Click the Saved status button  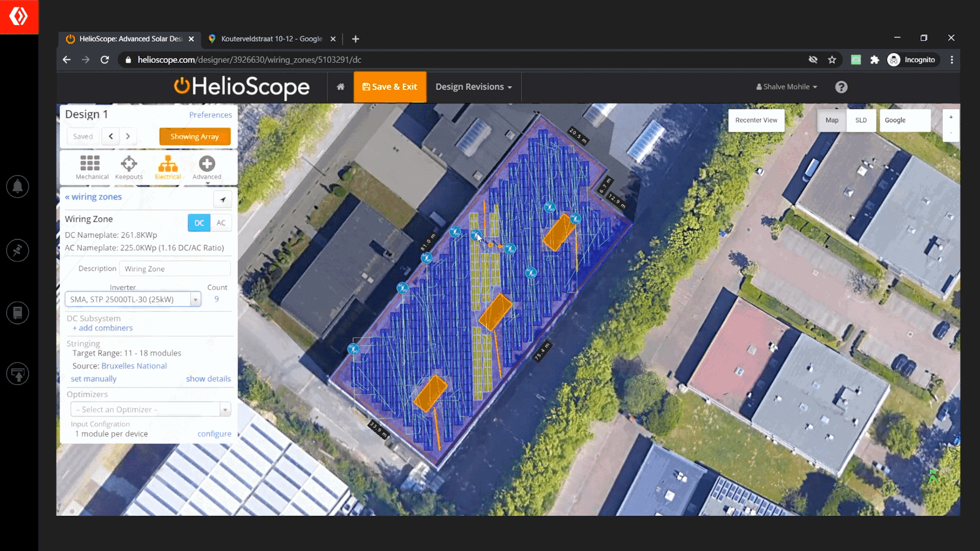coord(83,137)
